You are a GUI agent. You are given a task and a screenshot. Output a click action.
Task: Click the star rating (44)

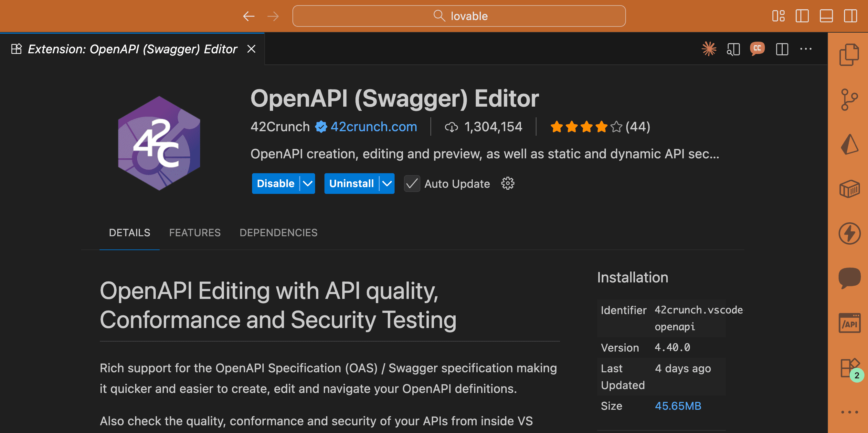(600, 127)
